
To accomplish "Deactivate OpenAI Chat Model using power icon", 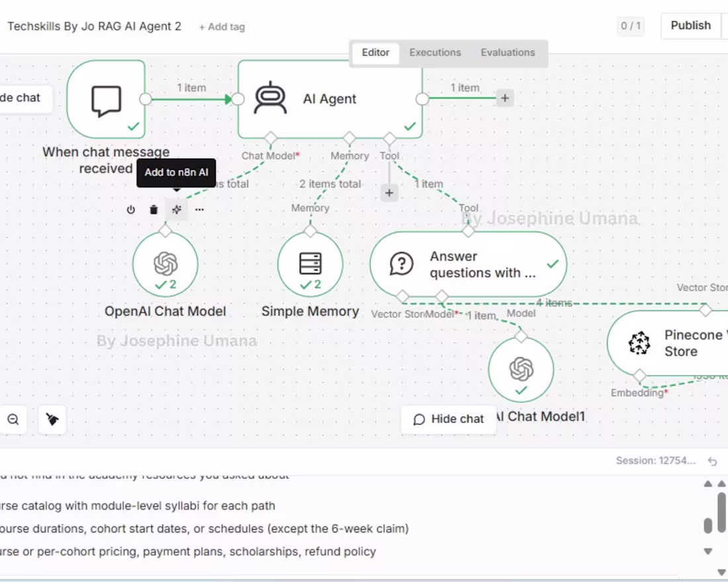I will coord(131,210).
